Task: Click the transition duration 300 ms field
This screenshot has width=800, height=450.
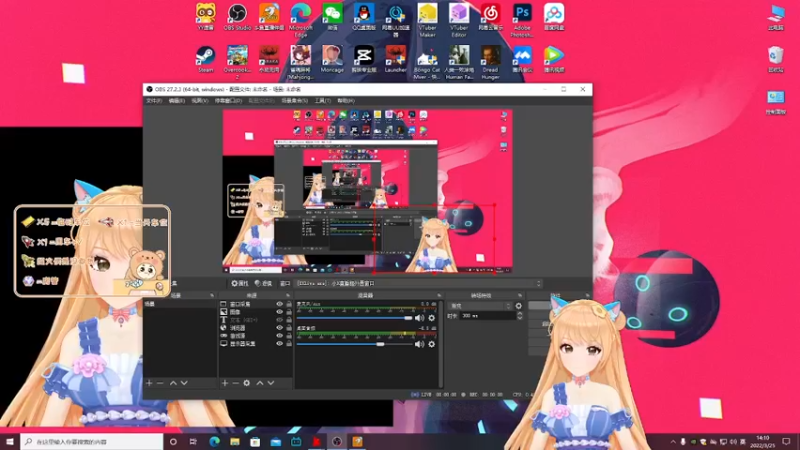Action: (487, 316)
